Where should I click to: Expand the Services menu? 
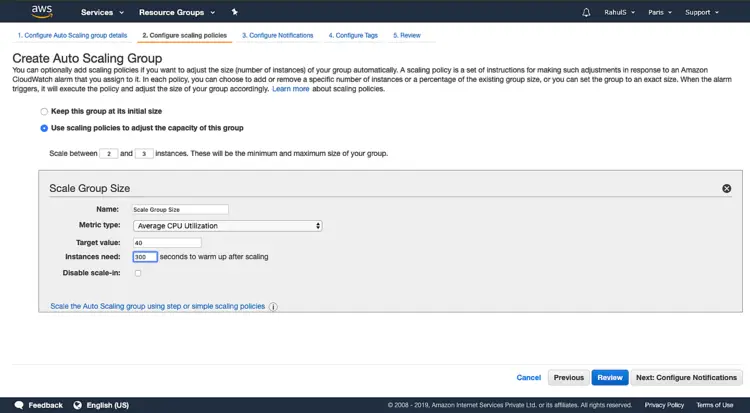[102, 13]
